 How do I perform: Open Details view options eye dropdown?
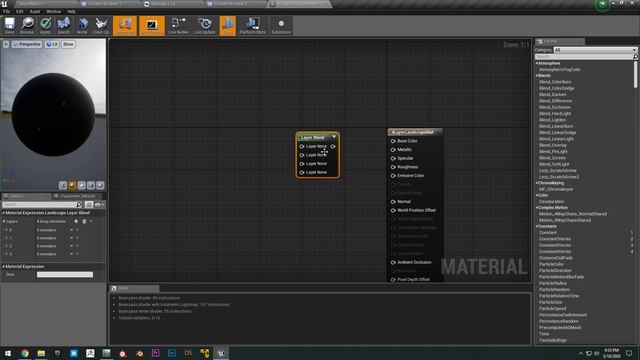[100, 204]
